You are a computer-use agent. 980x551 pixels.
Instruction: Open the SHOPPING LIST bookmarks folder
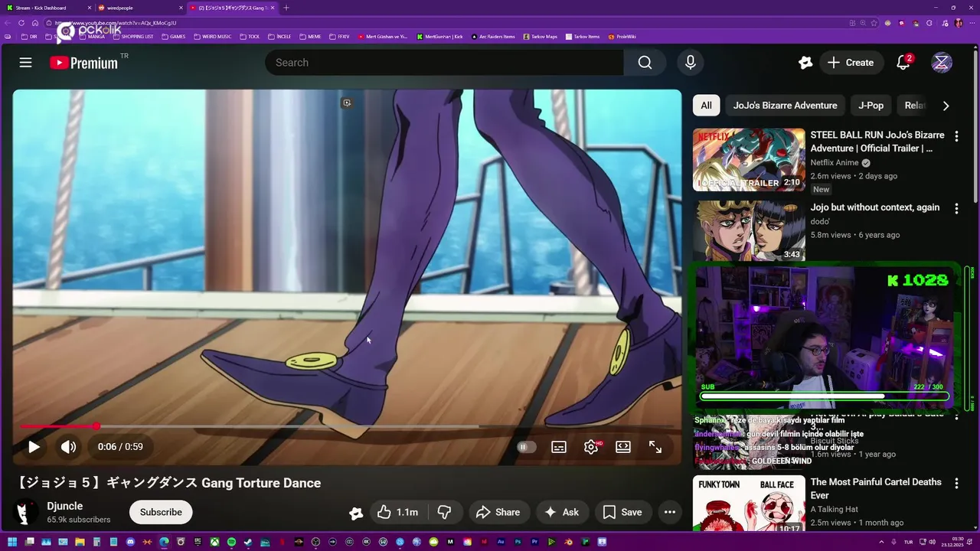click(132, 36)
